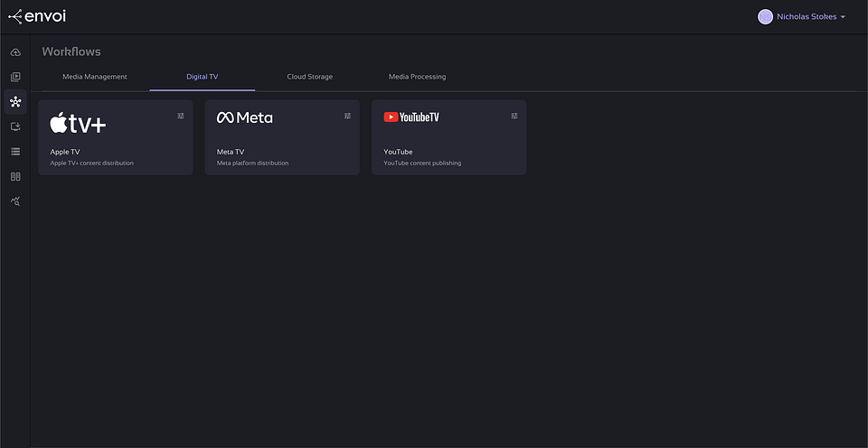Click the two-column compare icon in sidebar
This screenshot has height=448, width=868.
[x=15, y=176]
